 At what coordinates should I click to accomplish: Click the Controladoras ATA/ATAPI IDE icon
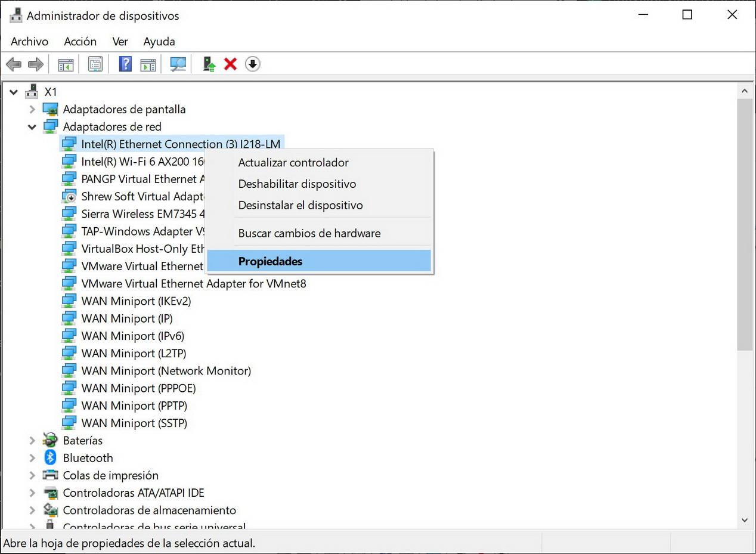[50, 493]
